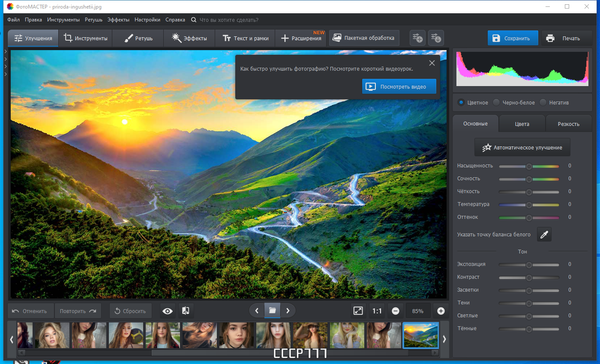The height and width of the screenshot is (364, 600).
Task: Zoom in with the plus icon
Action: coord(441,311)
